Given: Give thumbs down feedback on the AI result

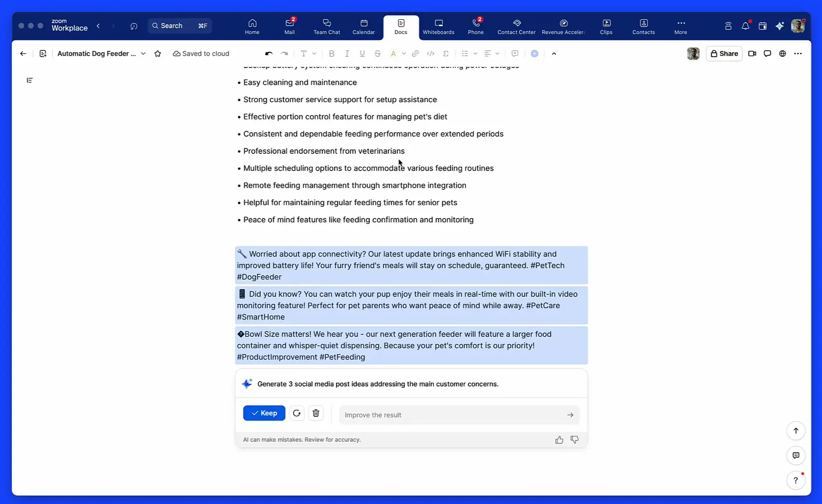Looking at the screenshot, I should [574, 440].
